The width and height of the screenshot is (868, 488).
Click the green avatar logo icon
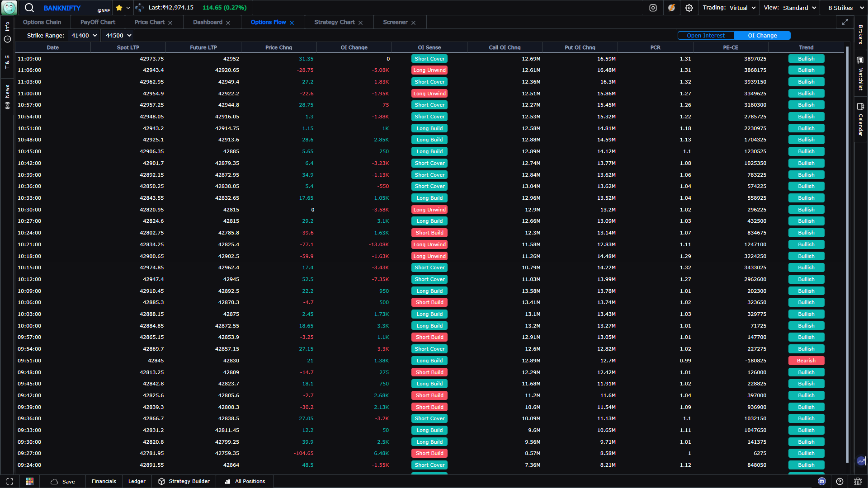coord(9,8)
